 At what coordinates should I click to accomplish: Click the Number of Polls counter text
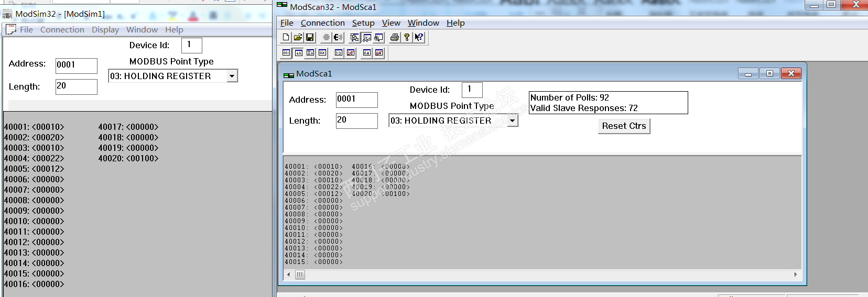click(570, 97)
